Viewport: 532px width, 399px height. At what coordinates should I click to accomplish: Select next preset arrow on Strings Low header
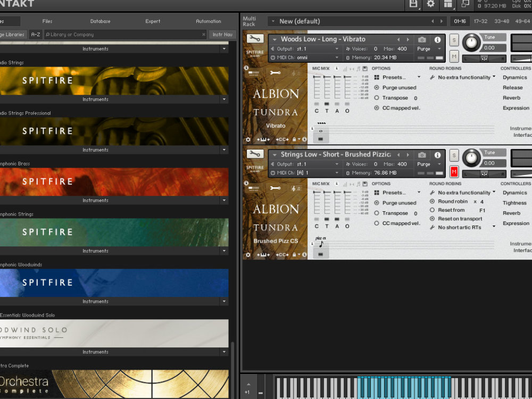(408, 155)
